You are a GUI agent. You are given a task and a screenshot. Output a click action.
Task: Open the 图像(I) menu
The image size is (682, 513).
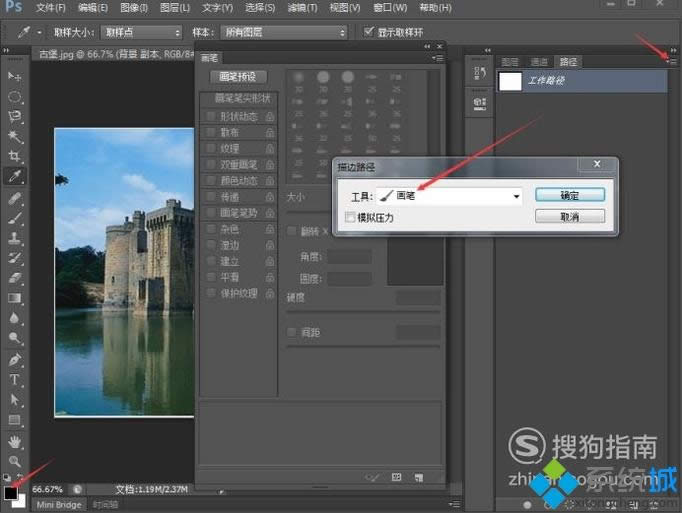pyautogui.click(x=134, y=8)
